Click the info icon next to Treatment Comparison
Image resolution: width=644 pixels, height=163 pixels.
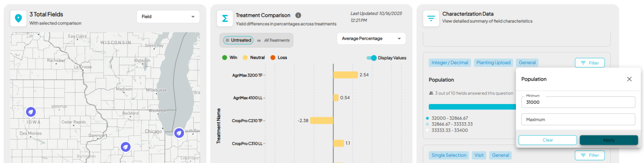[x=298, y=15]
